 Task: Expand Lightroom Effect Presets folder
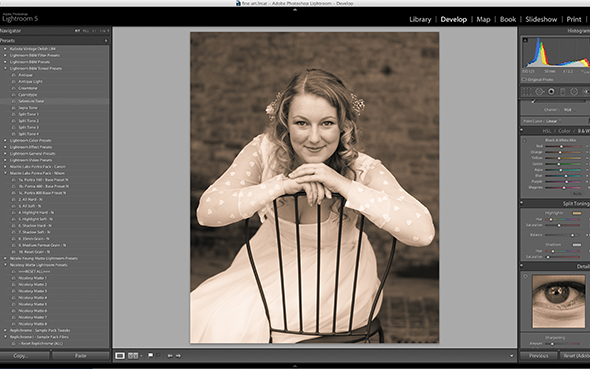point(5,147)
